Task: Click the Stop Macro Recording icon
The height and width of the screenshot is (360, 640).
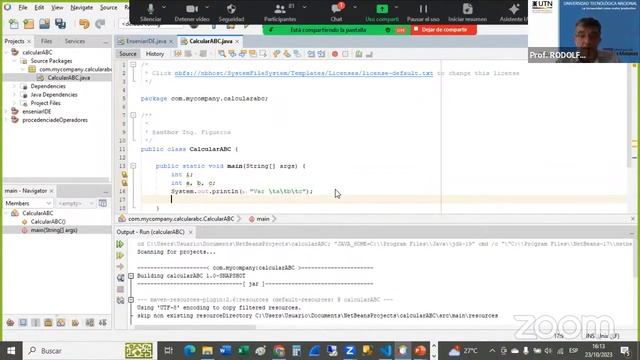Action: pyautogui.click(x=345, y=54)
